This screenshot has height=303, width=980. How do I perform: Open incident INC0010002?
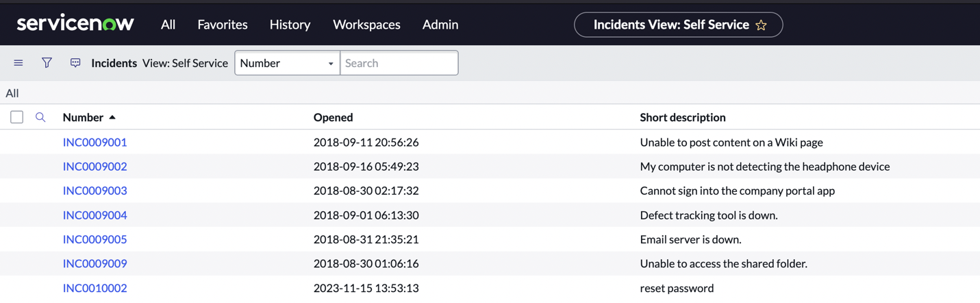(x=95, y=288)
